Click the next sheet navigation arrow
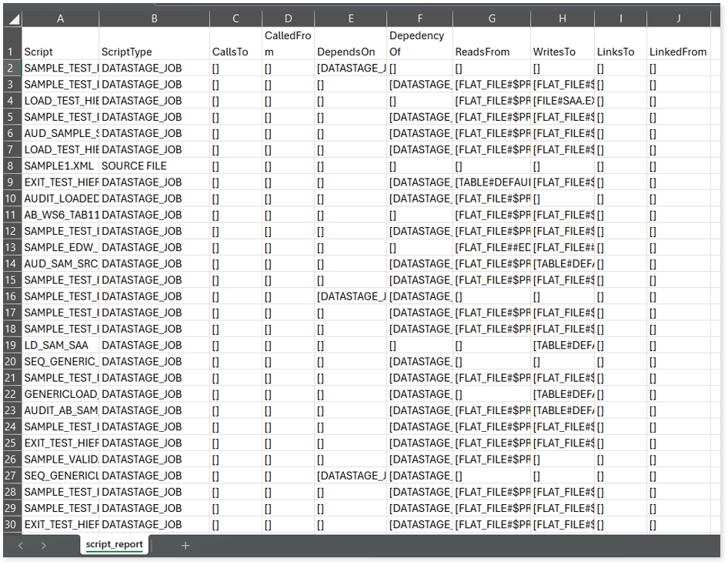This screenshot has height=565, width=728. point(43,545)
